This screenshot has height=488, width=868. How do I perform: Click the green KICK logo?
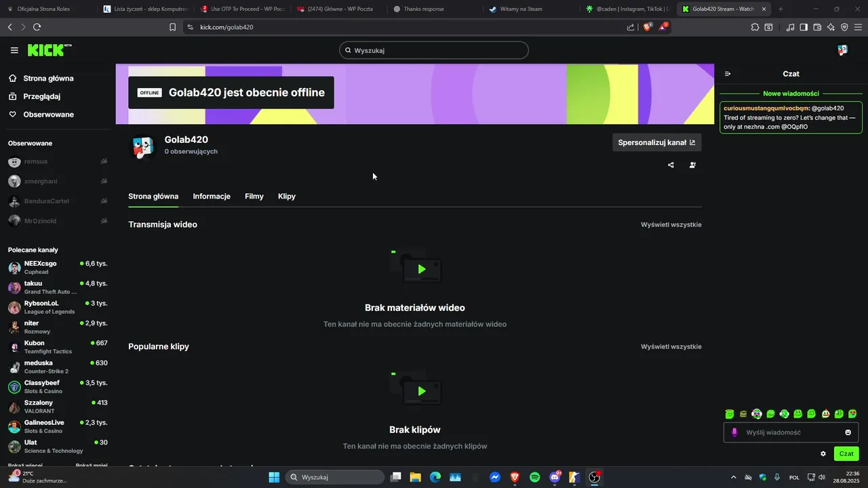(x=49, y=50)
